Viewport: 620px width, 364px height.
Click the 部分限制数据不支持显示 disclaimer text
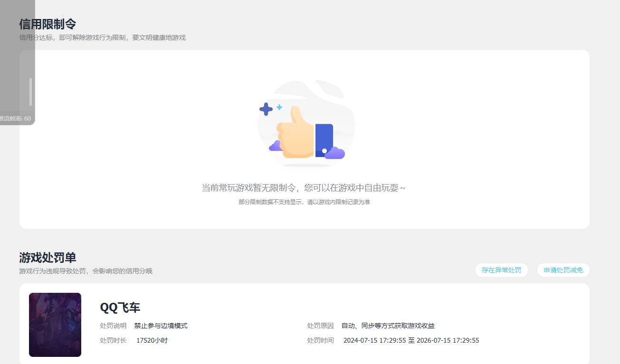click(x=304, y=202)
